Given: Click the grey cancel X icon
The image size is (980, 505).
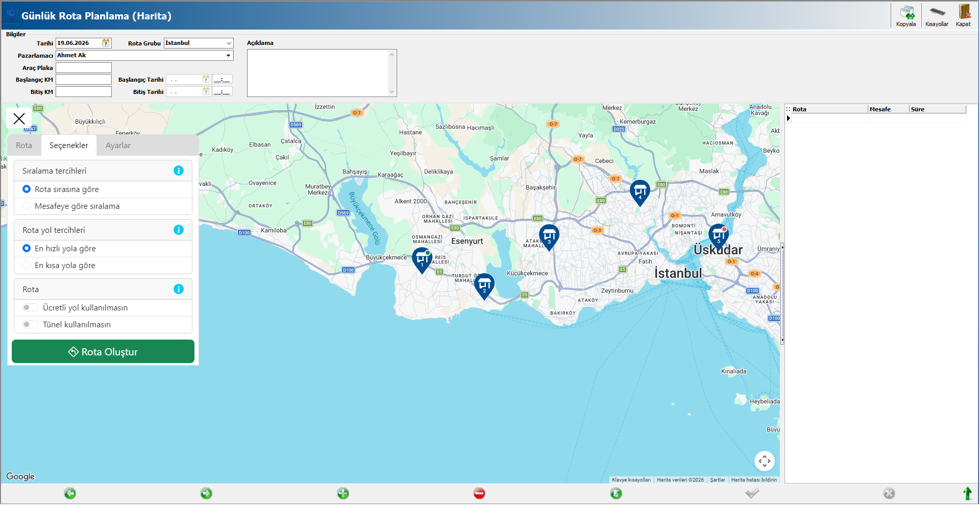Looking at the screenshot, I should [x=889, y=493].
